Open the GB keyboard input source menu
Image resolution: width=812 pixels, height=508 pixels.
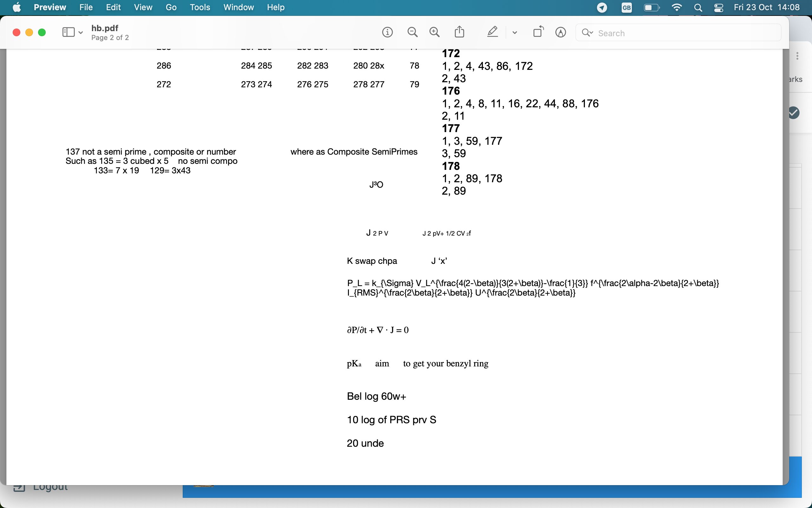point(626,7)
